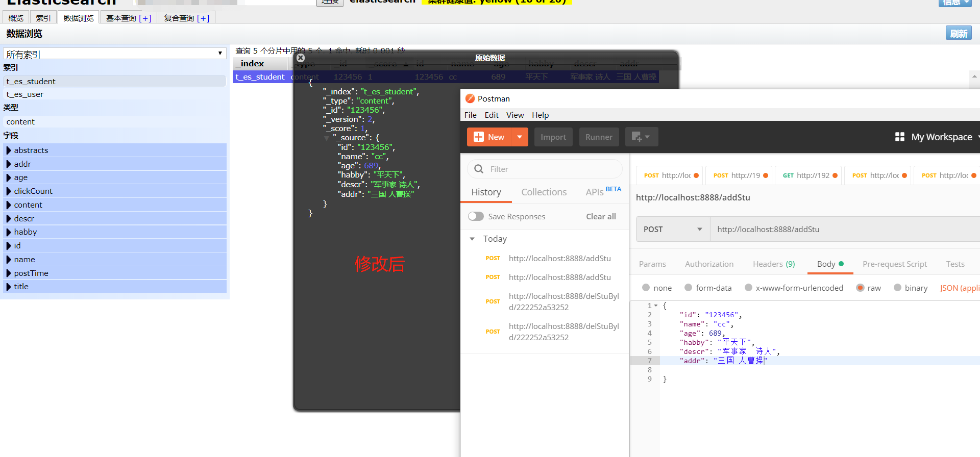Screen dimensions: 980x457
Task: Click My Workspace selector
Action: tap(941, 137)
